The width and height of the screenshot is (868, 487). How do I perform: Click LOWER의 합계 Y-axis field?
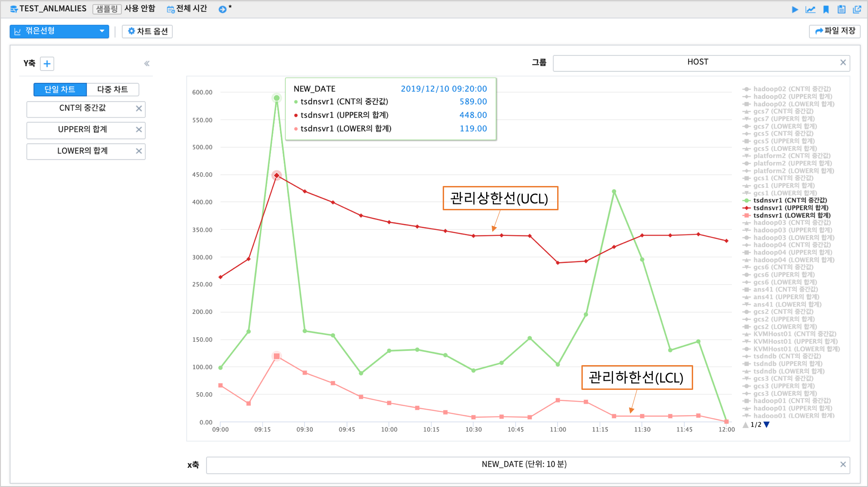tap(86, 151)
